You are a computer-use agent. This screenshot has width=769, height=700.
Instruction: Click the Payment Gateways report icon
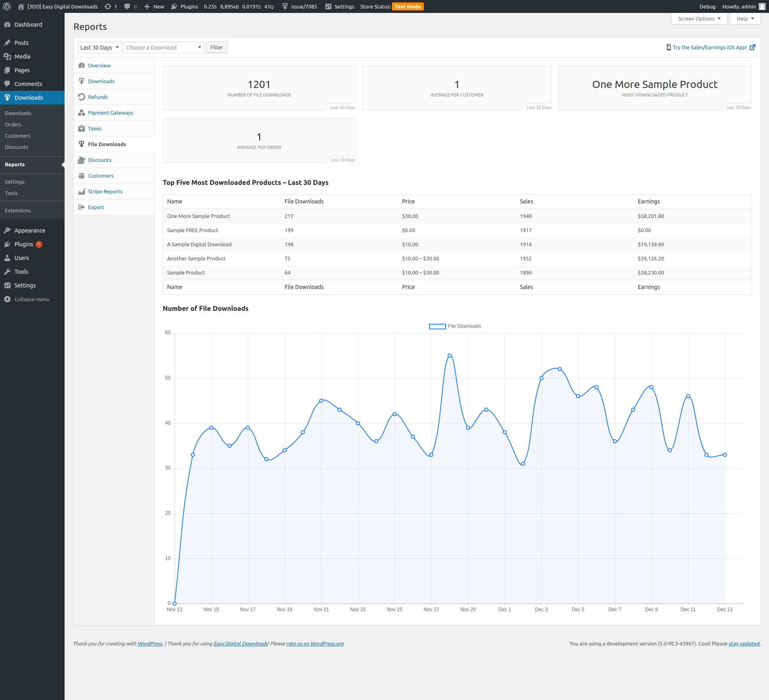[x=82, y=113]
